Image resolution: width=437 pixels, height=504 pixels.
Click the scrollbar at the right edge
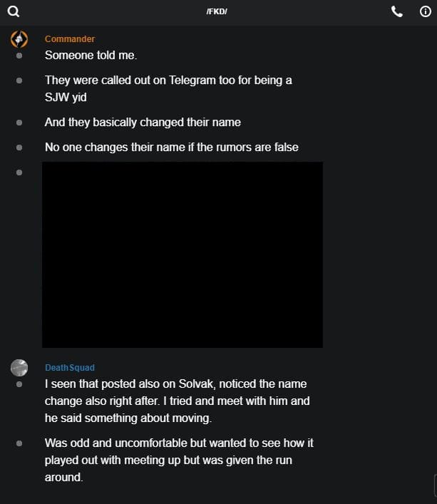pos(435,485)
